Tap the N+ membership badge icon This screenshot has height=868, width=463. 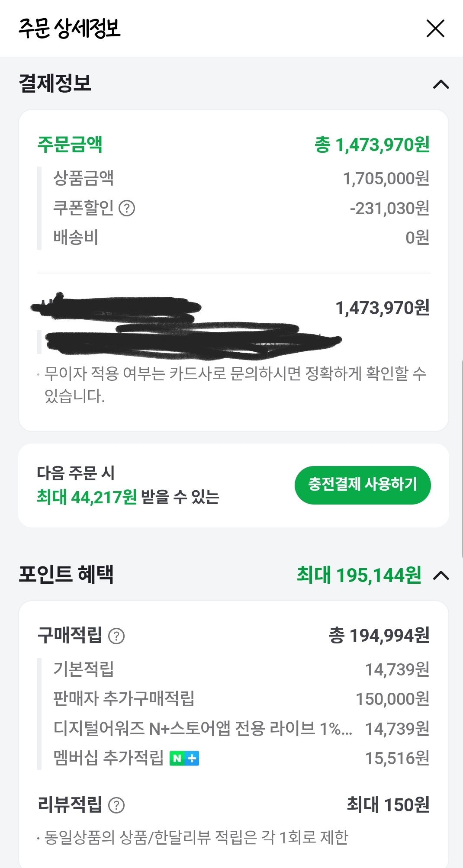[x=184, y=758]
